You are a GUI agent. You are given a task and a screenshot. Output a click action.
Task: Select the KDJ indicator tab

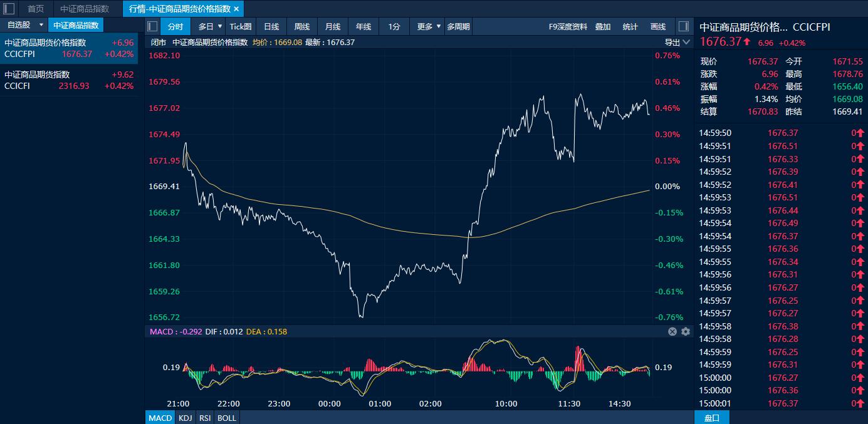185,418
